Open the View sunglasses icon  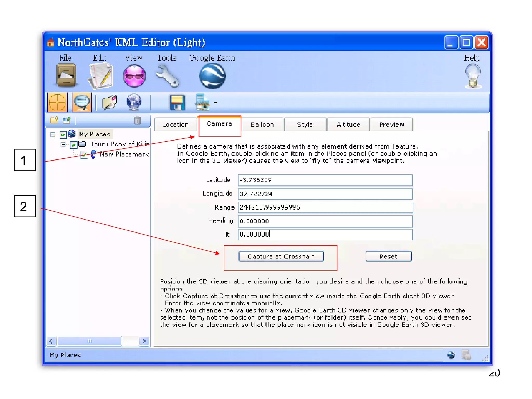pos(134,76)
